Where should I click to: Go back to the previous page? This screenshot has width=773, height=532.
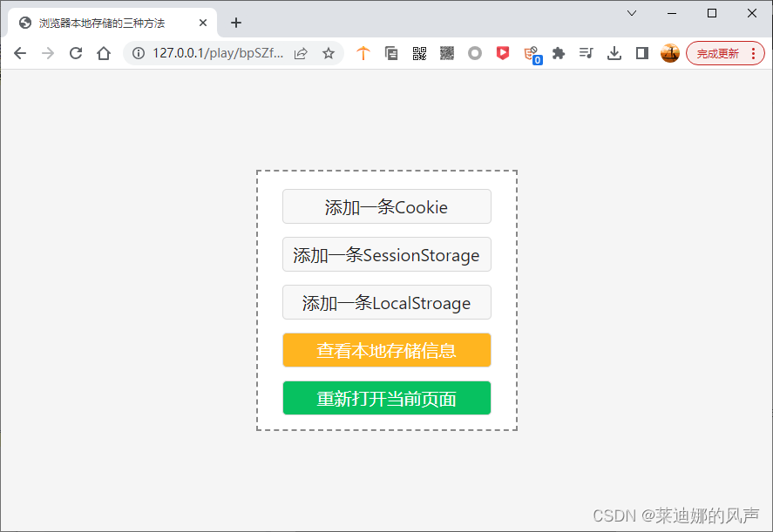click(x=20, y=53)
